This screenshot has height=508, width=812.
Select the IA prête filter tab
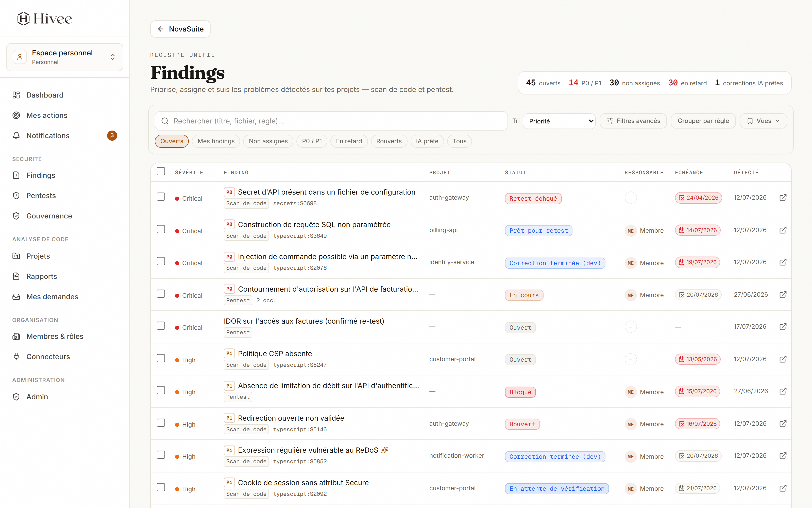point(427,141)
